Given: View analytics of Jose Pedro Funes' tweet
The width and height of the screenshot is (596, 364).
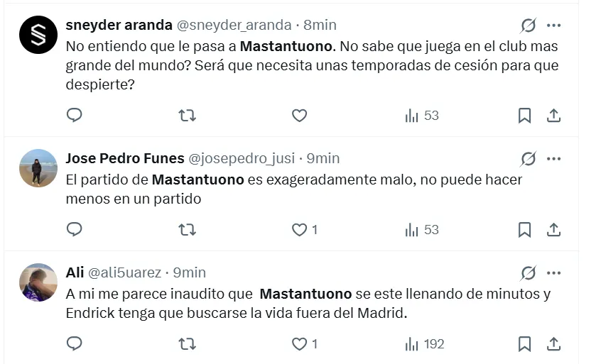Looking at the screenshot, I should point(422,229).
